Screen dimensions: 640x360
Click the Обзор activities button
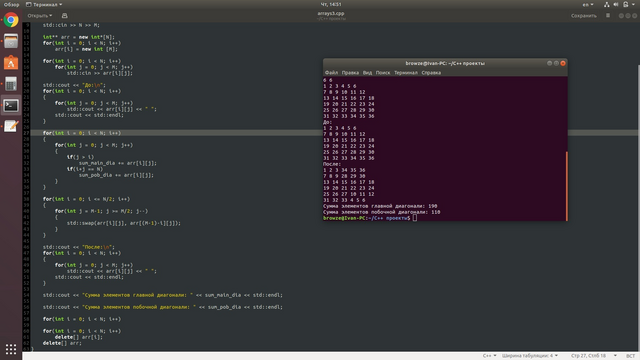click(11, 4)
